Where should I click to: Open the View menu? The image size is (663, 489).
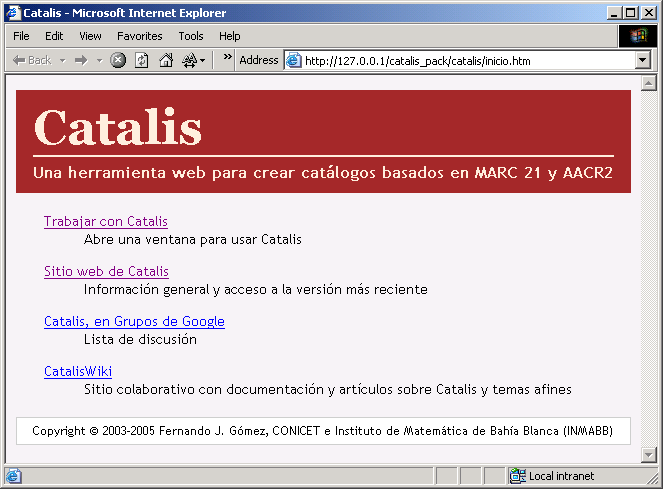pos(90,36)
